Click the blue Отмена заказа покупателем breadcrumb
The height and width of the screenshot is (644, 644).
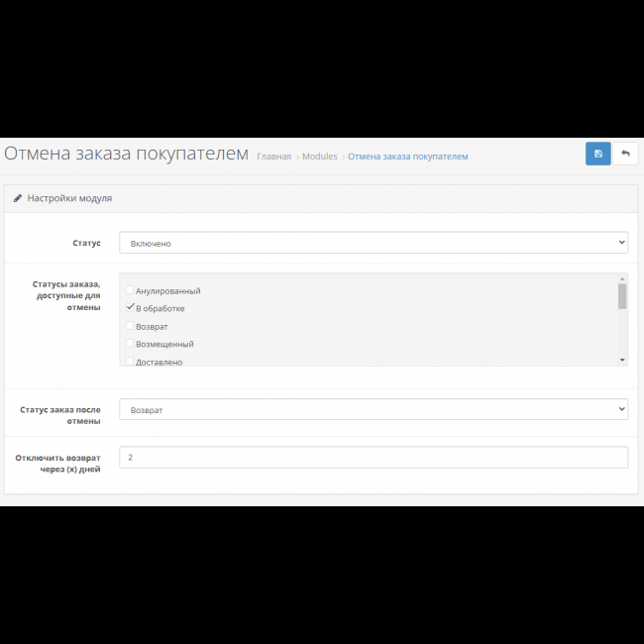[x=407, y=157]
